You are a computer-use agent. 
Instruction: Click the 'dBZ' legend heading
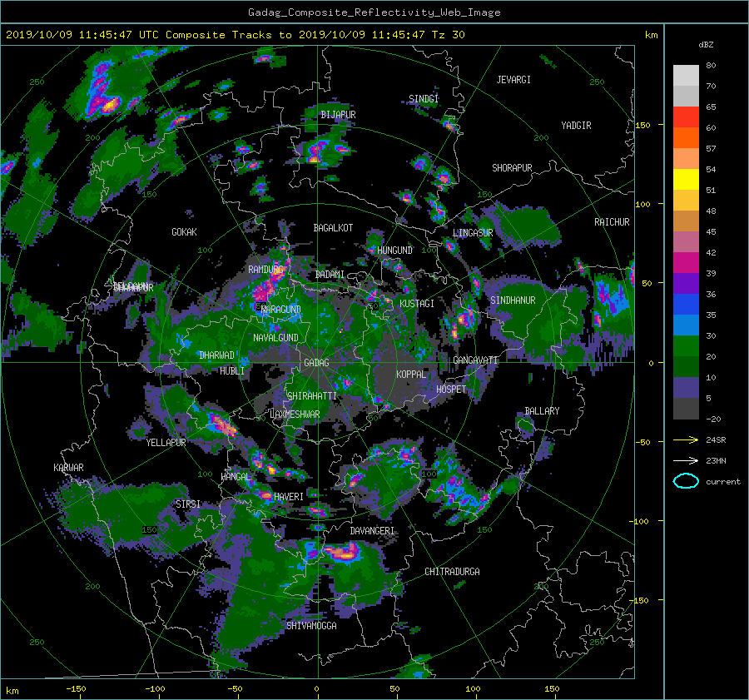coord(706,45)
